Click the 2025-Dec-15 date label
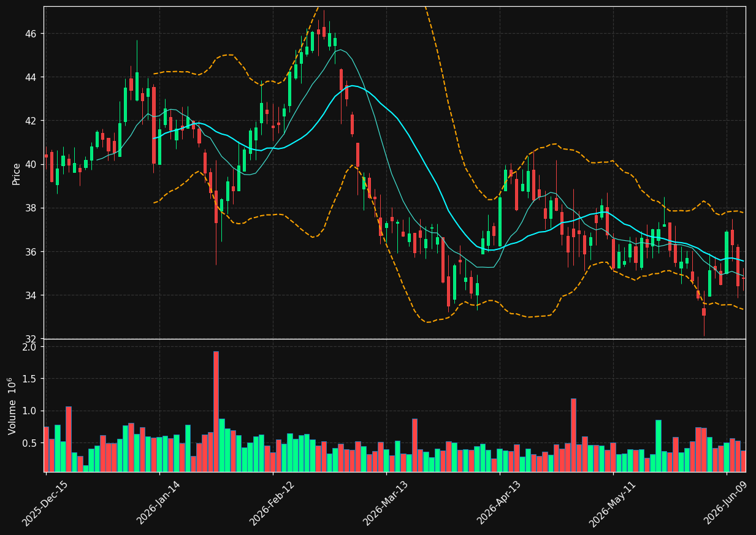 (45, 503)
